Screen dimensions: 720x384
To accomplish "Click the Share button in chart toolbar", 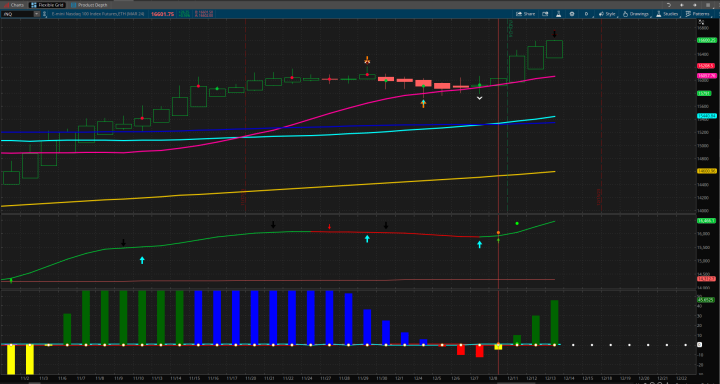I will click(526, 14).
